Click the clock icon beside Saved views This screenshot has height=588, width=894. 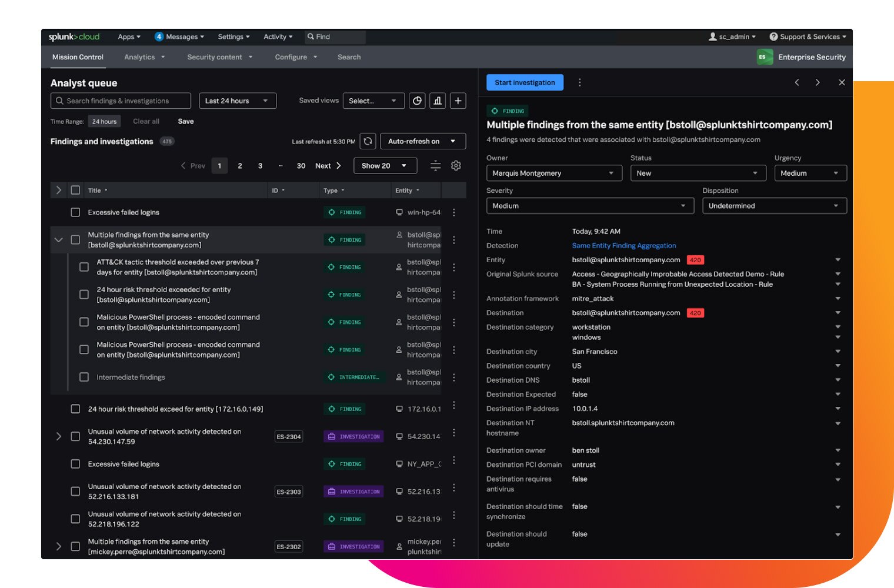click(417, 101)
